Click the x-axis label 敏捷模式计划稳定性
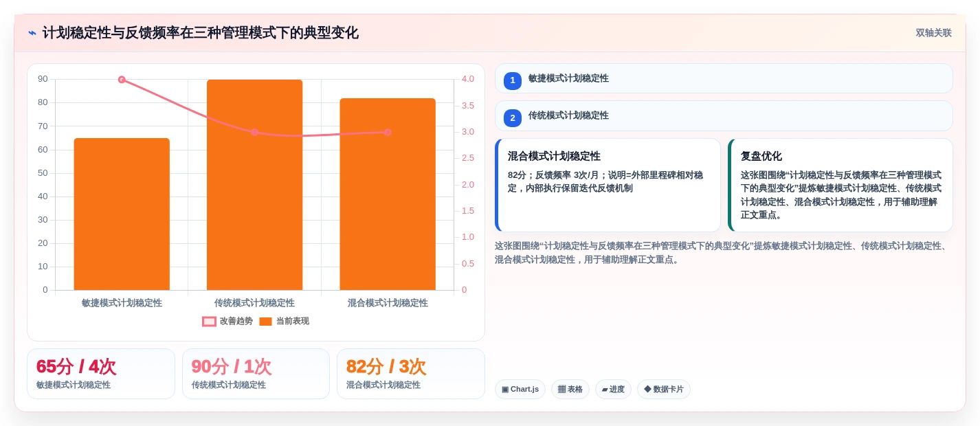The width and height of the screenshot is (980, 426). point(122,303)
